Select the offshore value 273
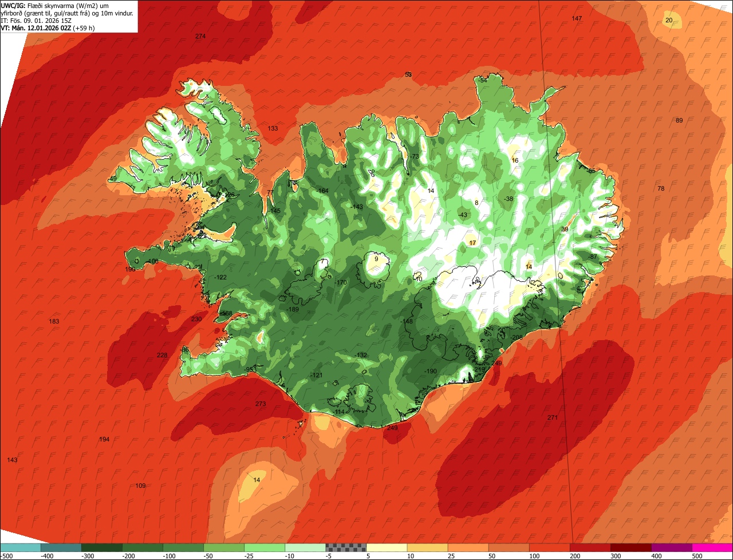Image resolution: width=733 pixels, height=560 pixels. (x=261, y=404)
